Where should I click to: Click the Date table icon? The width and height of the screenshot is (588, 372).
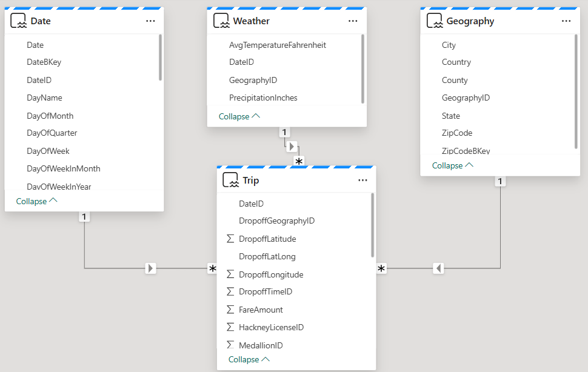(x=18, y=21)
